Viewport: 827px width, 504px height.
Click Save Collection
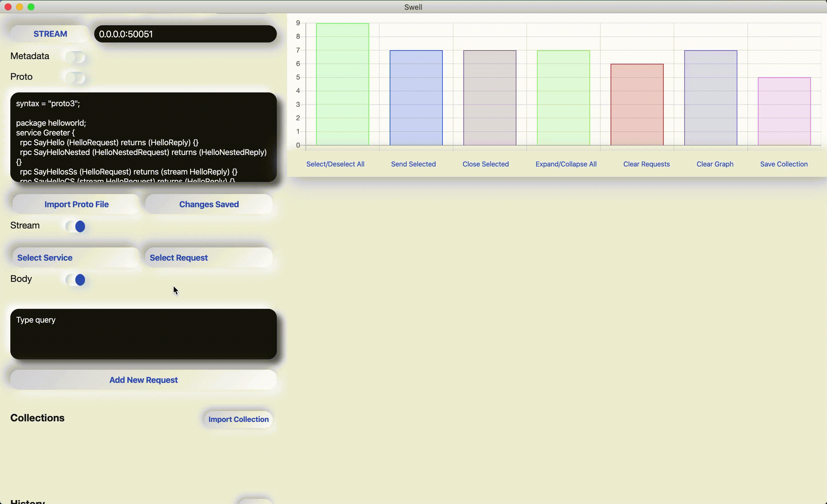pyautogui.click(x=783, y=164)
